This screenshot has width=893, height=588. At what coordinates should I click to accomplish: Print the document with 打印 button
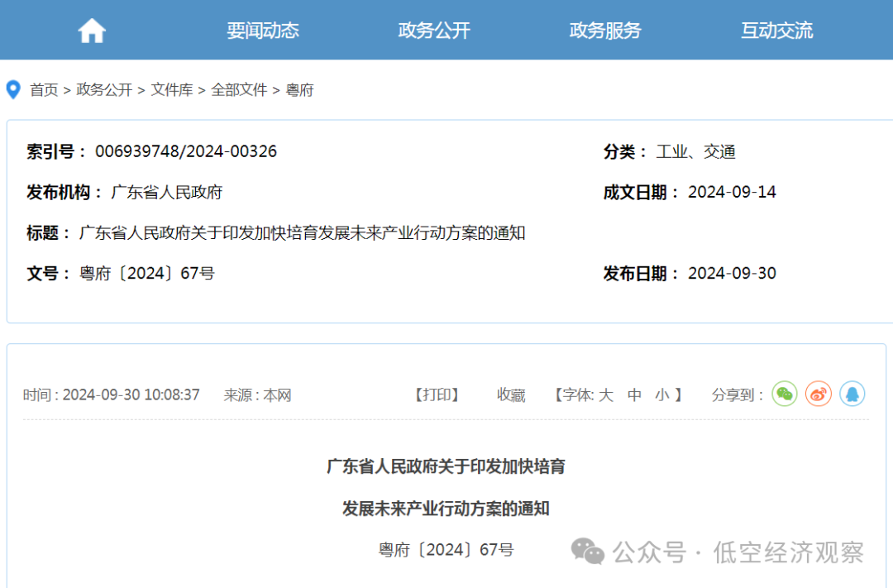tap(437, 395)
